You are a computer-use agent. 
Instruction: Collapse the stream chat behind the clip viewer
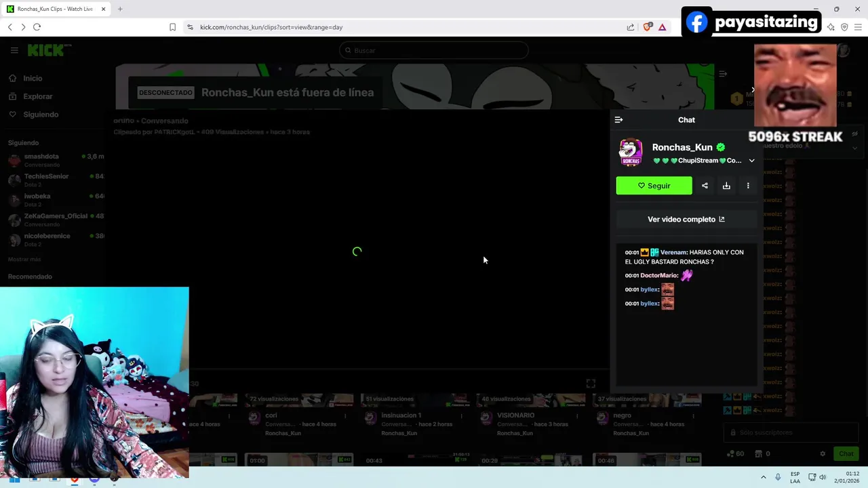pyautogui.click(x=723, y=73)
